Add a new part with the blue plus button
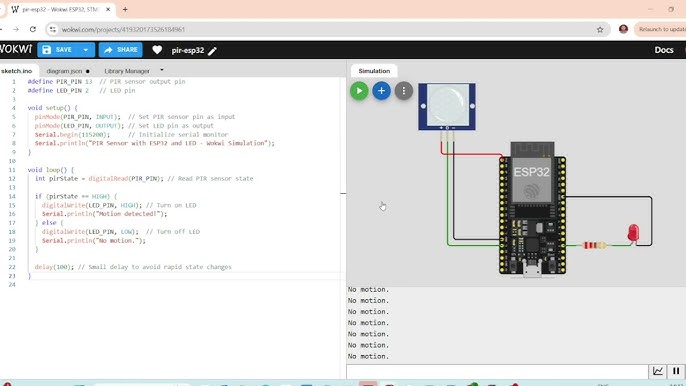The height and width of the screenshot is (386, 686). pos(382,91)
